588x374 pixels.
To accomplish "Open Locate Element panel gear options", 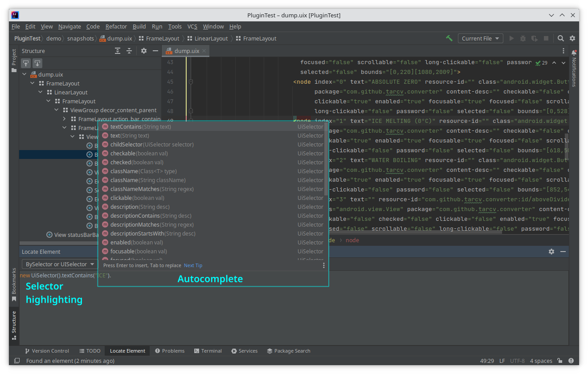I will [551, 252].
